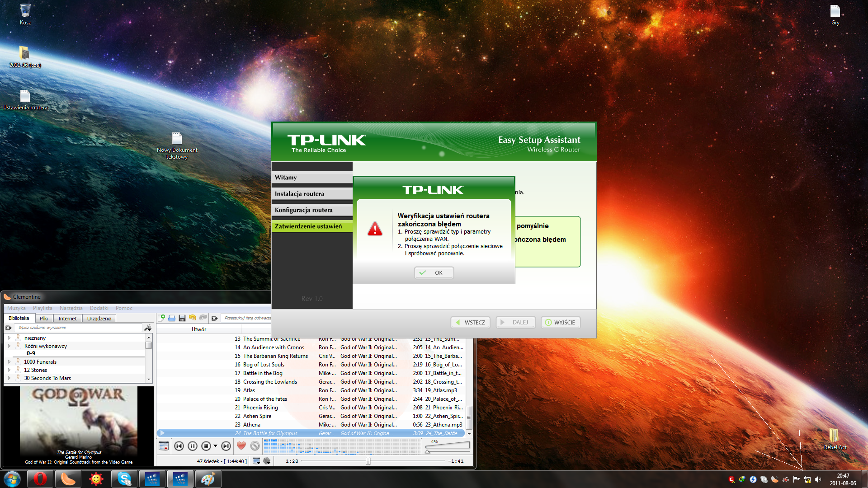This screenshot has height=488, width=868.
Task: Open the Muzyka menu in Clementine
Action: tap(16, 308)
